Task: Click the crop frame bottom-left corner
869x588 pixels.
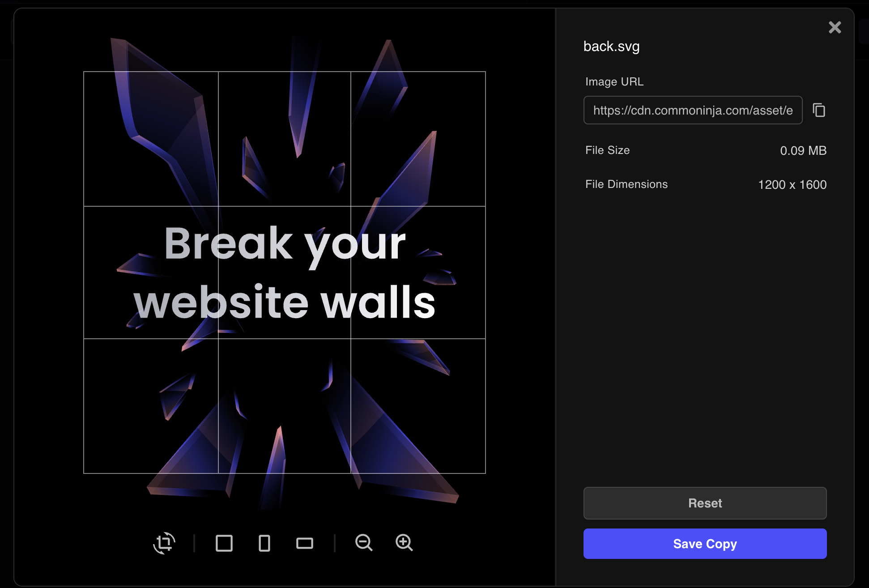Action: 84,473
